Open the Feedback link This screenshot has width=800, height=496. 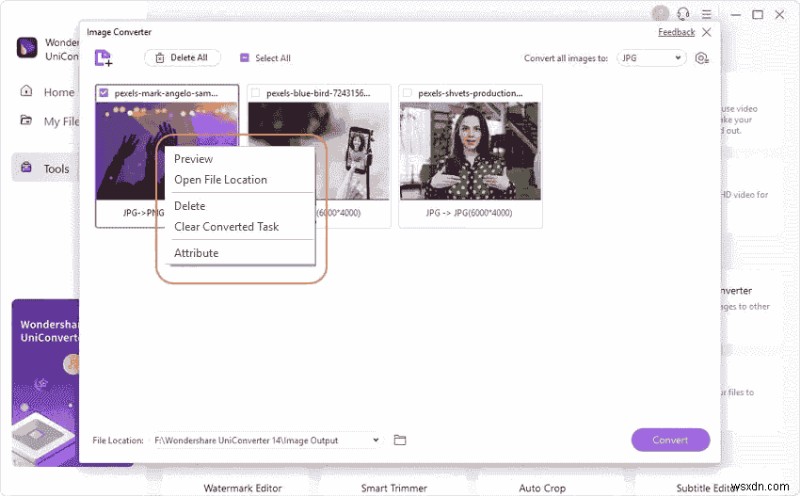point(676,32)
